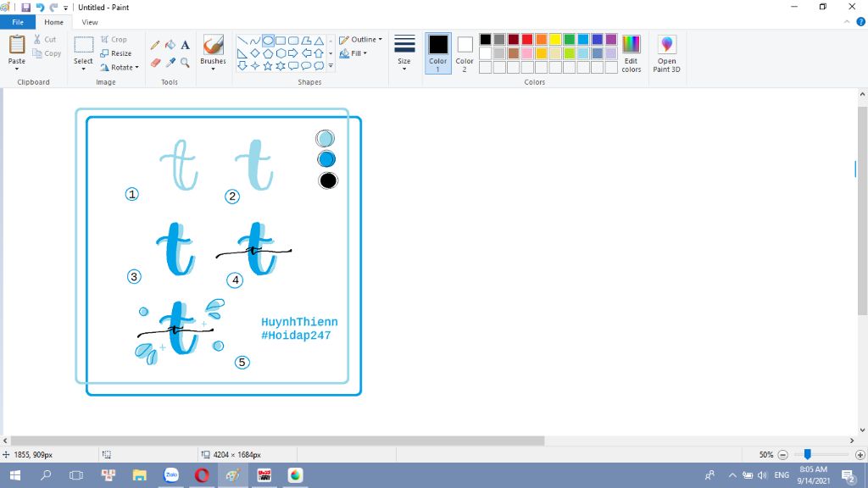Open the Select dropdown arrow
Image resolution: width=868 pixels, height=488 pixels.
pos(83,69)
